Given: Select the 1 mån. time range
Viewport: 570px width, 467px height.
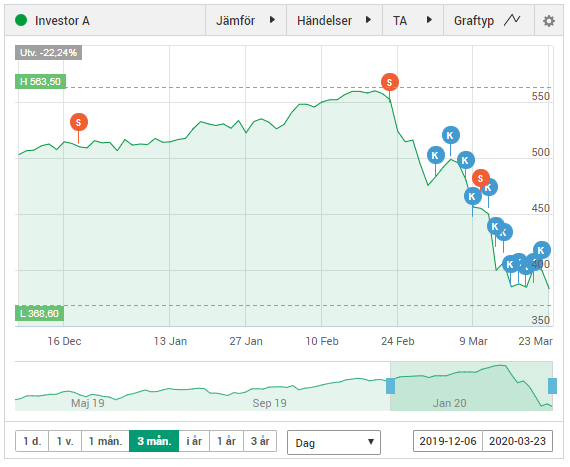Looking at the screenshot, I should click(105, 441).
